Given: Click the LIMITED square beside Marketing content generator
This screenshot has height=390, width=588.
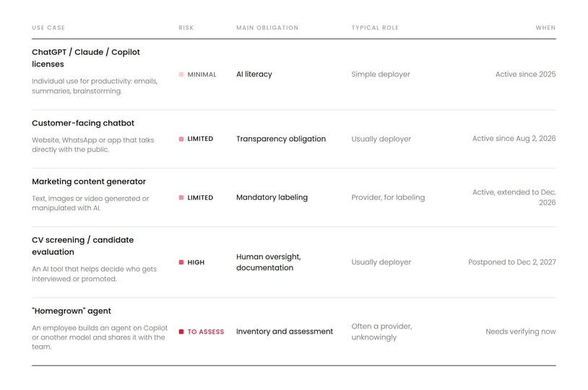Looking at the screenshot, I should [181, 198].
